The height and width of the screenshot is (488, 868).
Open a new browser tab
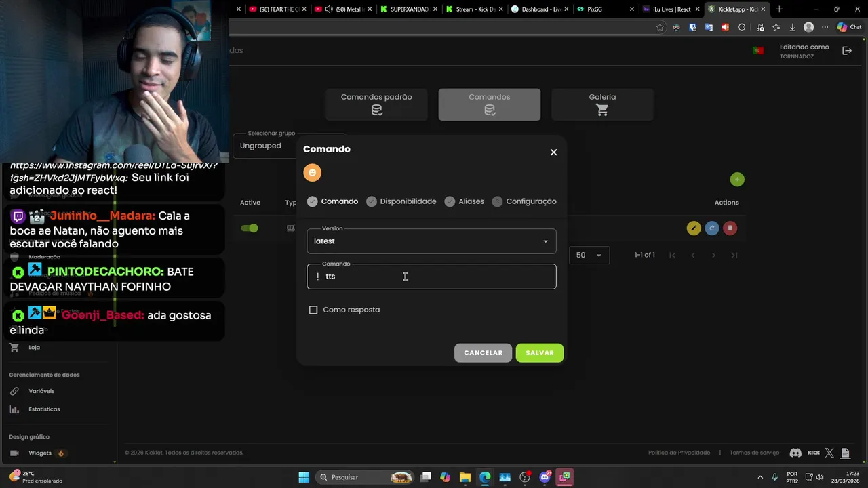point(779,9)
